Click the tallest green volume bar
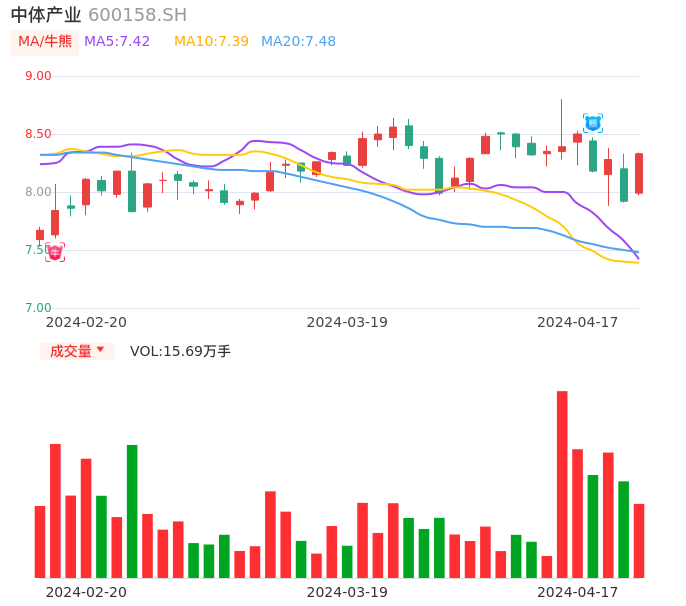 pos(132,511)
